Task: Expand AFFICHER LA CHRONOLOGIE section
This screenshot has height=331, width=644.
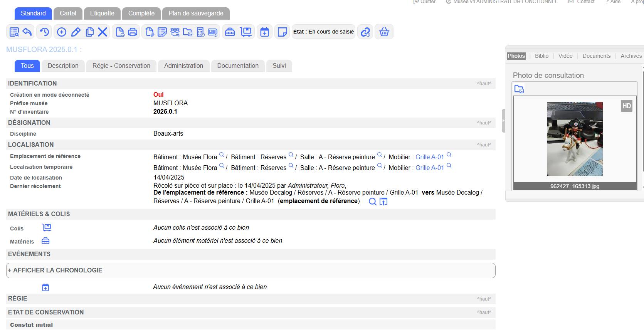Action: tap(55, 271)
